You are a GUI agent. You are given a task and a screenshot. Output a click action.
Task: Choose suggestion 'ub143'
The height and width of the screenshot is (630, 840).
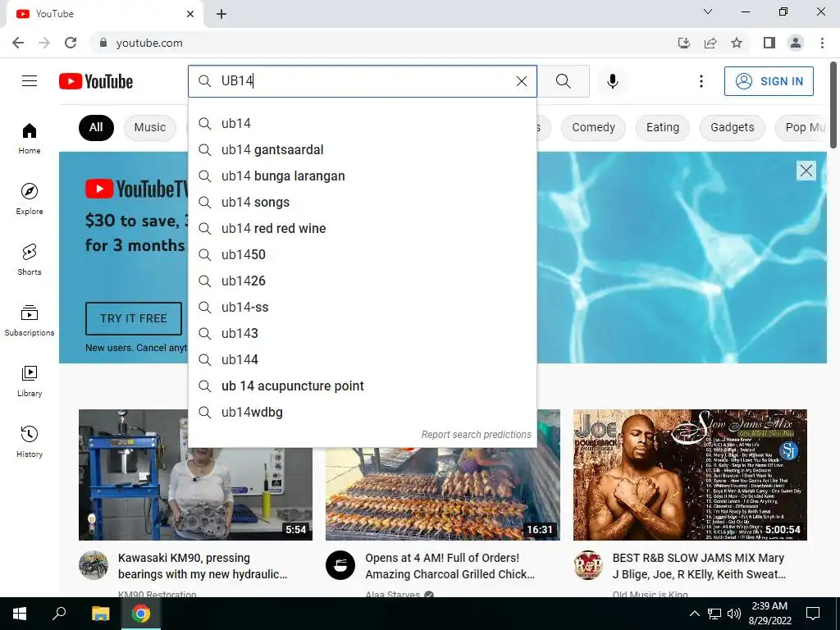363,333
